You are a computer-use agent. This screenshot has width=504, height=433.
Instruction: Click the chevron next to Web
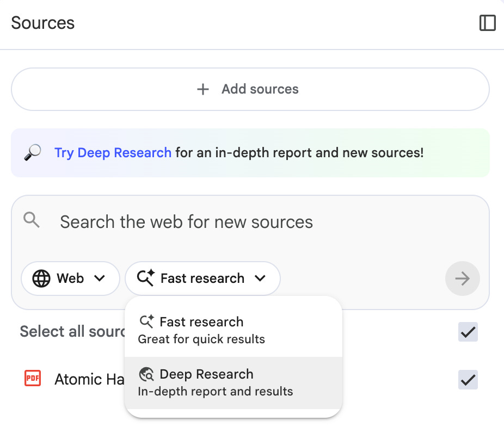tap(100, 278)
